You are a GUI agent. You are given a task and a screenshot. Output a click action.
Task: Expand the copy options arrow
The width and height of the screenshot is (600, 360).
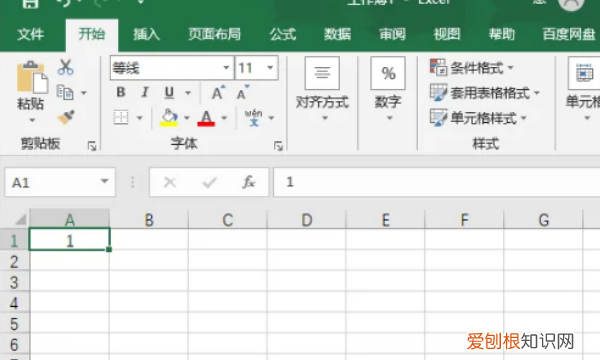83,93
